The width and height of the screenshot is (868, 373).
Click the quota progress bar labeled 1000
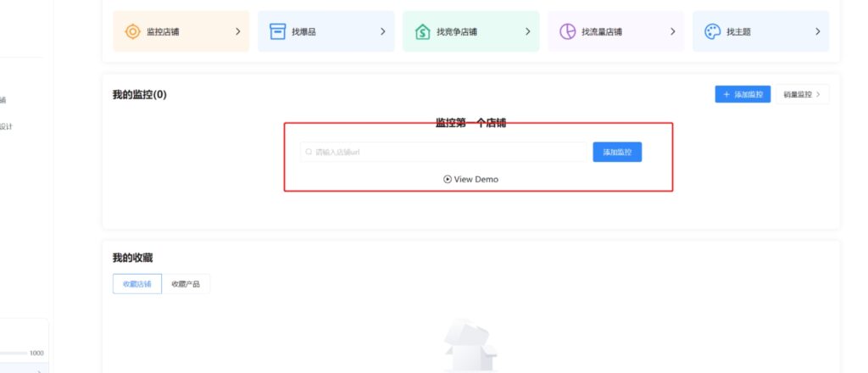14,353
